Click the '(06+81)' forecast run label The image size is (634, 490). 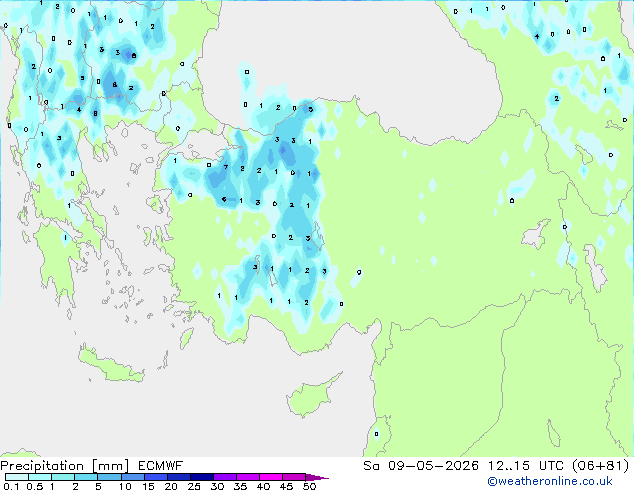click(x=601, y=466)
